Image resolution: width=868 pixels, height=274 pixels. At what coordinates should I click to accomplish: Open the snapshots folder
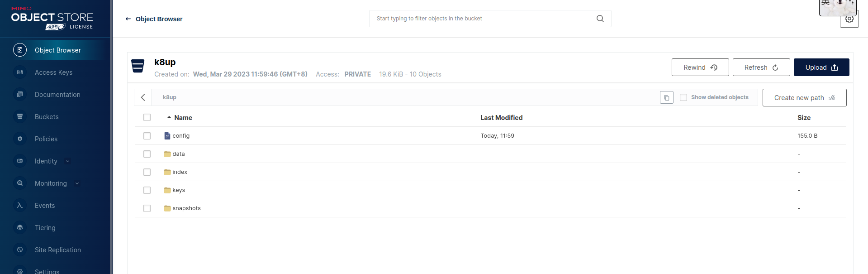186,208
